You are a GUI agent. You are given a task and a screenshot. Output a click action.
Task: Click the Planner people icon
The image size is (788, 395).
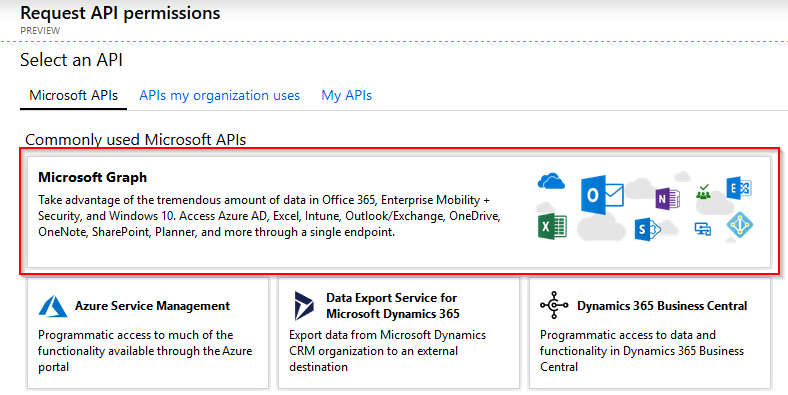703,191
